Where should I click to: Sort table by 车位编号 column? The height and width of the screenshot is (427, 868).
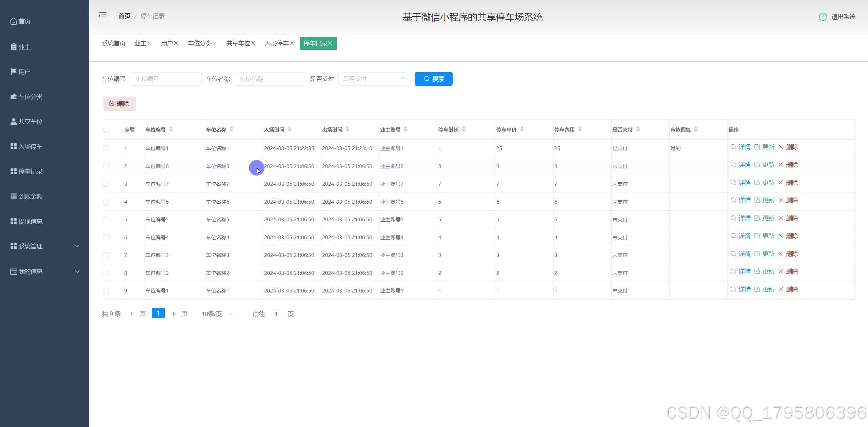coord(171,129)
